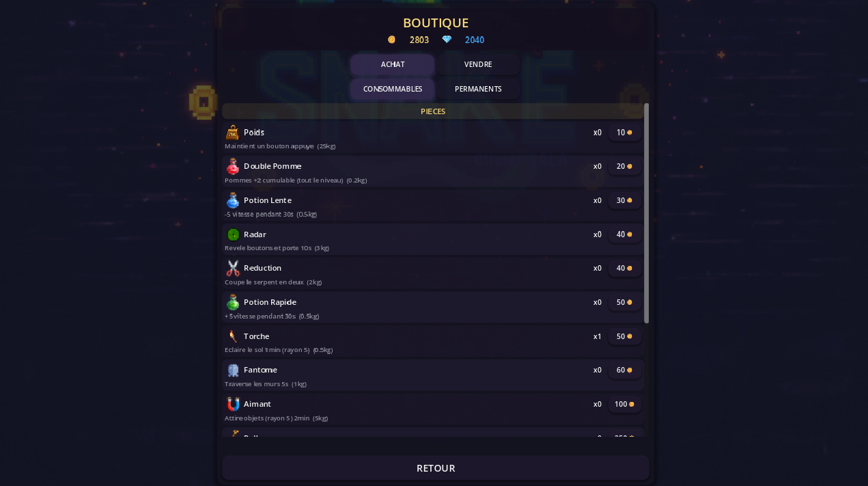
Task: Select the Potion Rapide green flask icon
Action: (233, 302)
